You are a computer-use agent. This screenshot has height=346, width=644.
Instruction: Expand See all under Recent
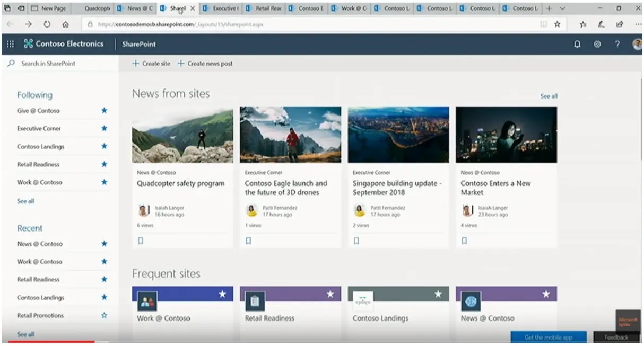(x=25, y=334)
